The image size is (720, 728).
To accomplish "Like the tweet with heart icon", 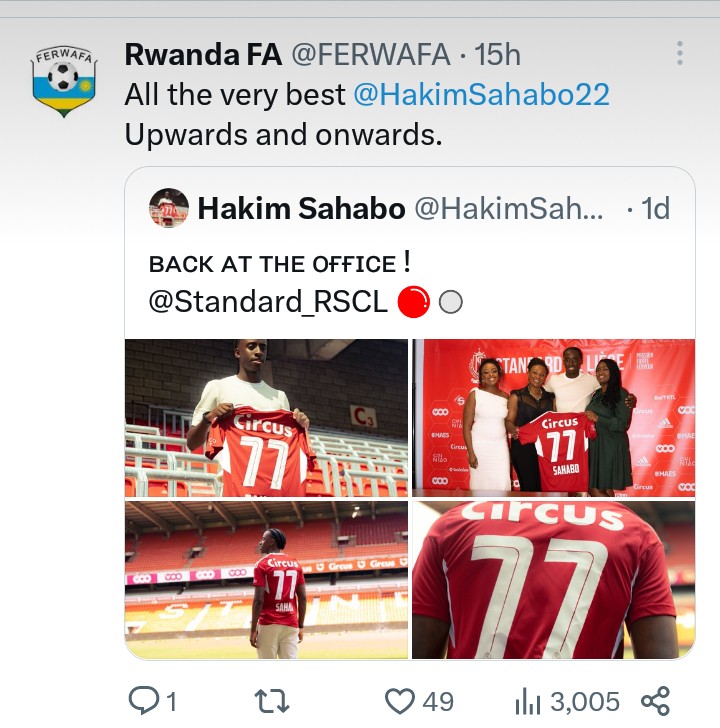I will coord(400,700).
